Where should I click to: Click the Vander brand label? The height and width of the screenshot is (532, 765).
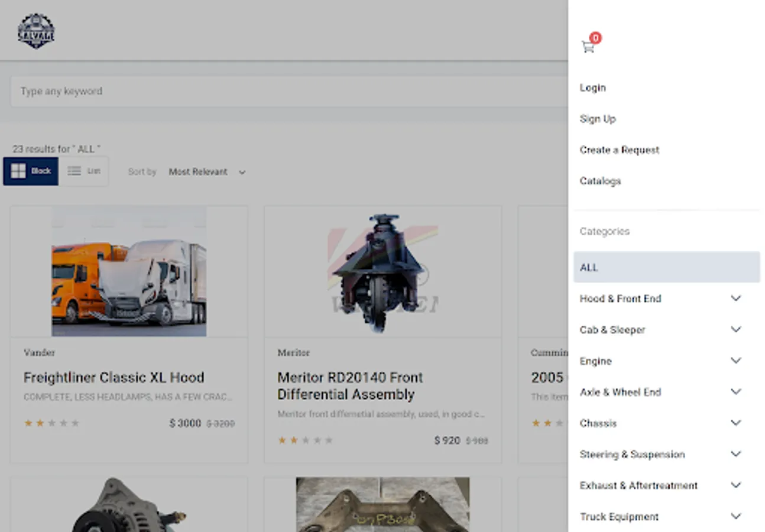click(39, 353)
